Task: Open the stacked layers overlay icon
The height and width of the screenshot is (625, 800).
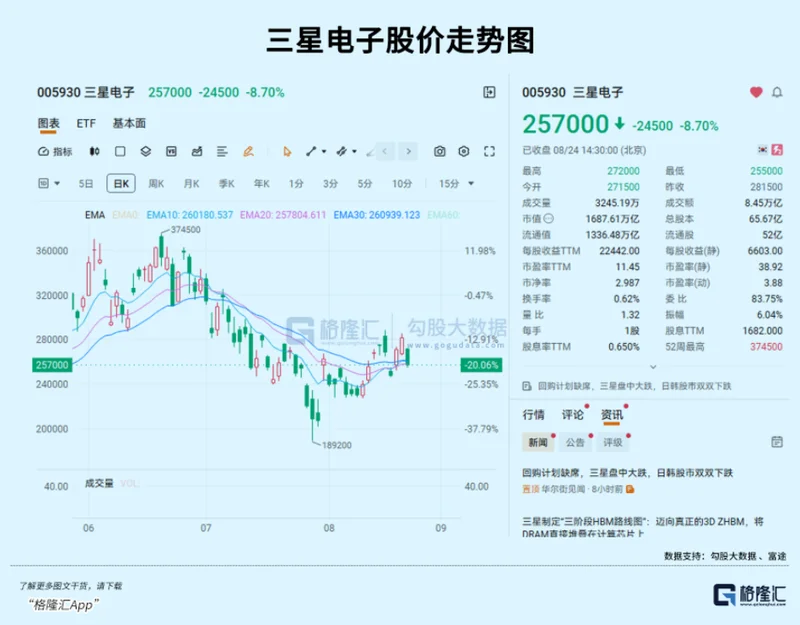Action: pyautogui.click(x=146, y=152)
